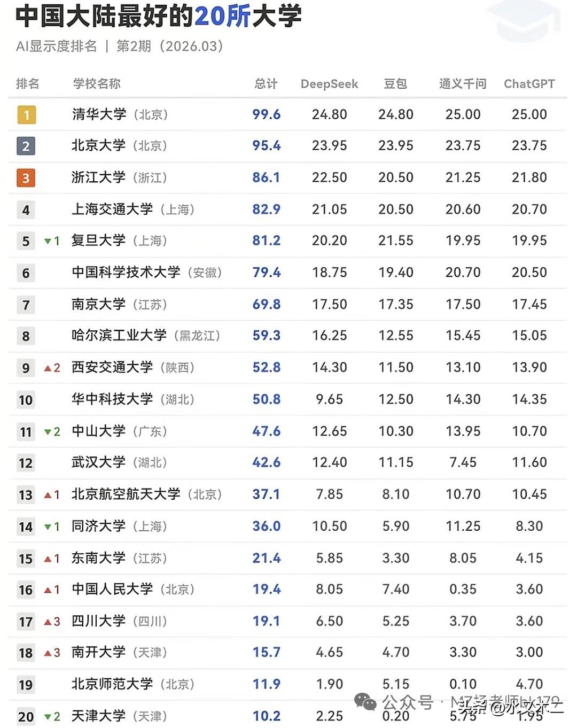Select 北京师范大学 (北京) row name
577x728 pixels.
pos(134,684)
